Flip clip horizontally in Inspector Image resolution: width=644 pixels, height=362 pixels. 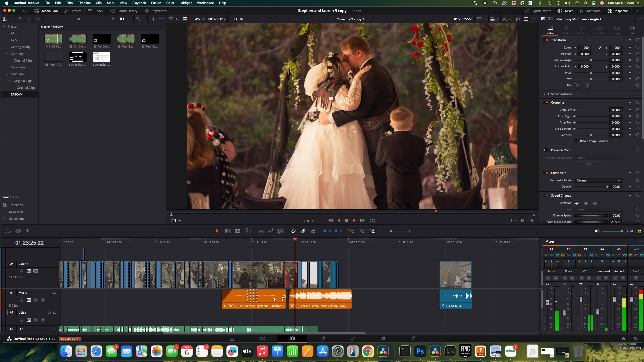pos(578,86)
